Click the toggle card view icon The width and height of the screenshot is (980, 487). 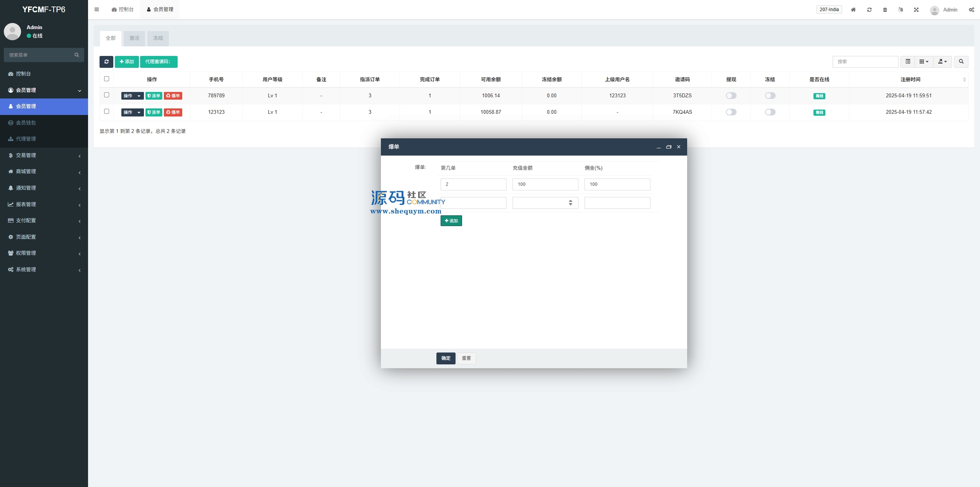(908, 62)
